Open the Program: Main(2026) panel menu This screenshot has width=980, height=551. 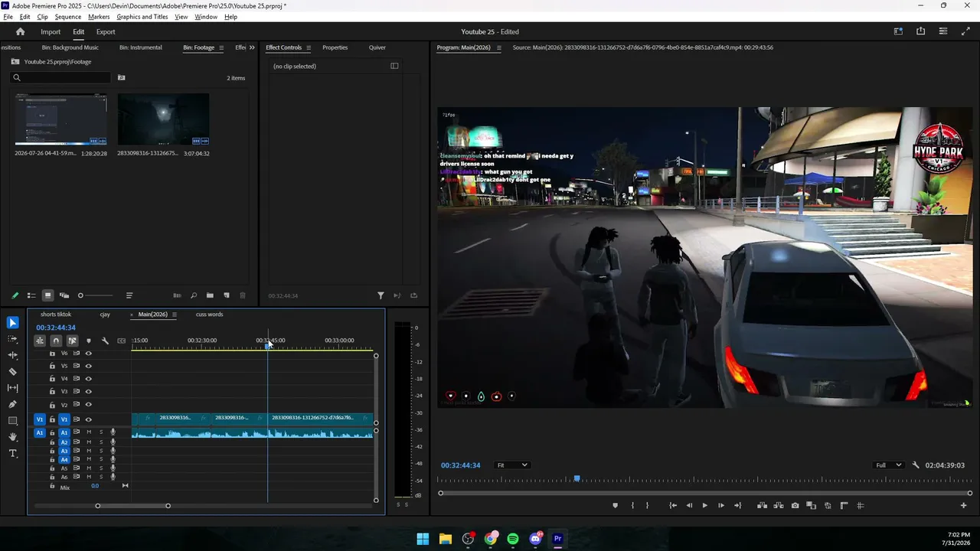click(x=498, y=47)
